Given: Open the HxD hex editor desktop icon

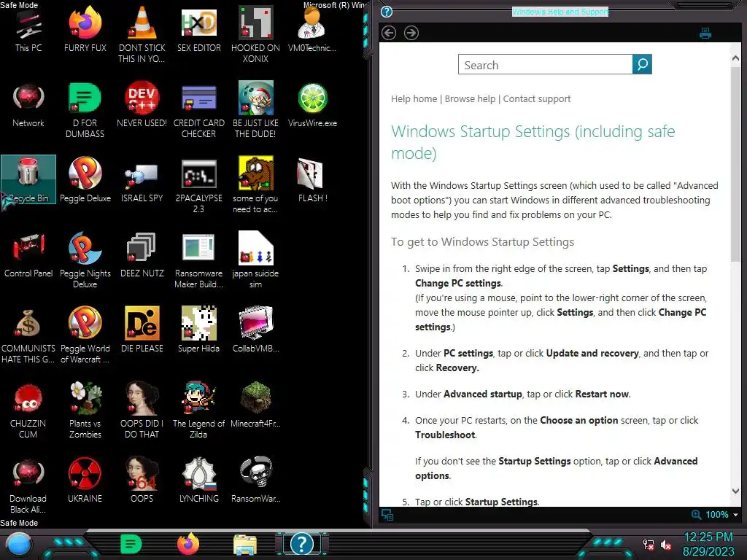Looking at the screenshot, I should [x=198, y=29].
